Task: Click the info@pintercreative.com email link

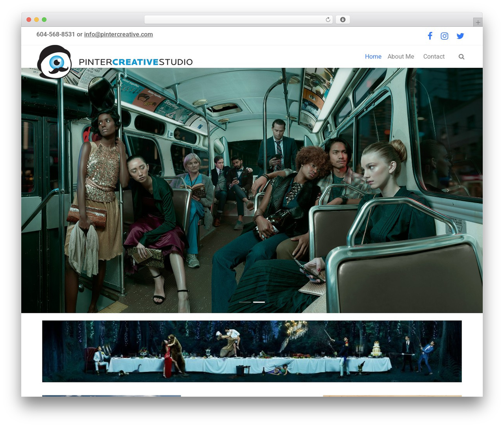Action: pos(118,34)
